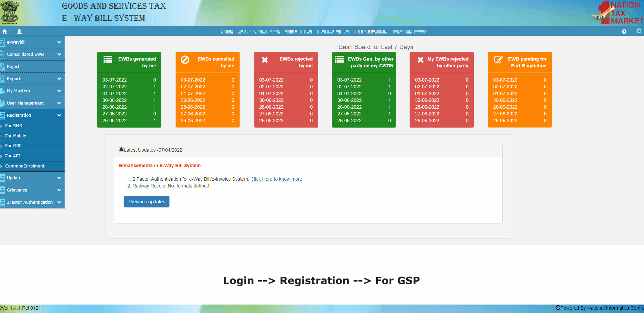Expand the User Management chevron
The height and width of the screenshot is (313, 644).
[59, 103]
